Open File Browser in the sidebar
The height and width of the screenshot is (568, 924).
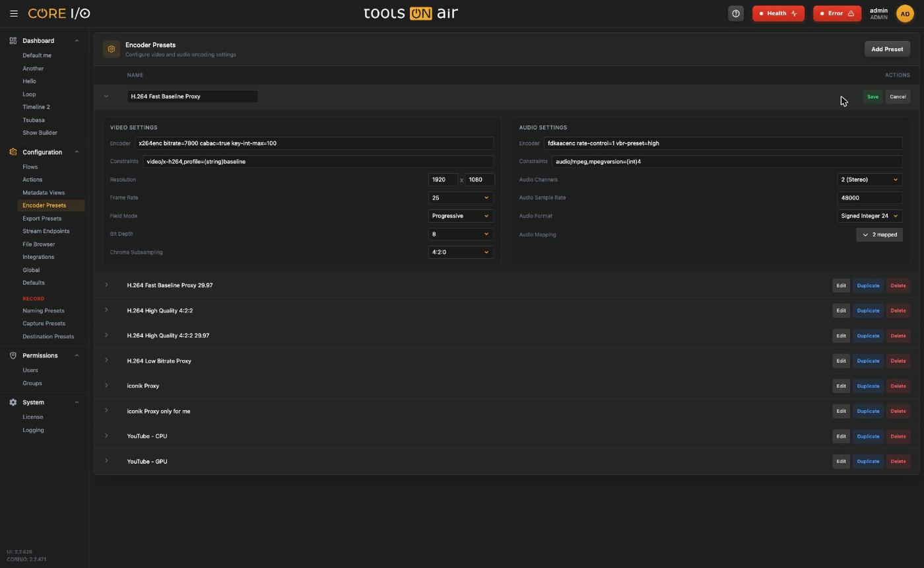point(39,244)
